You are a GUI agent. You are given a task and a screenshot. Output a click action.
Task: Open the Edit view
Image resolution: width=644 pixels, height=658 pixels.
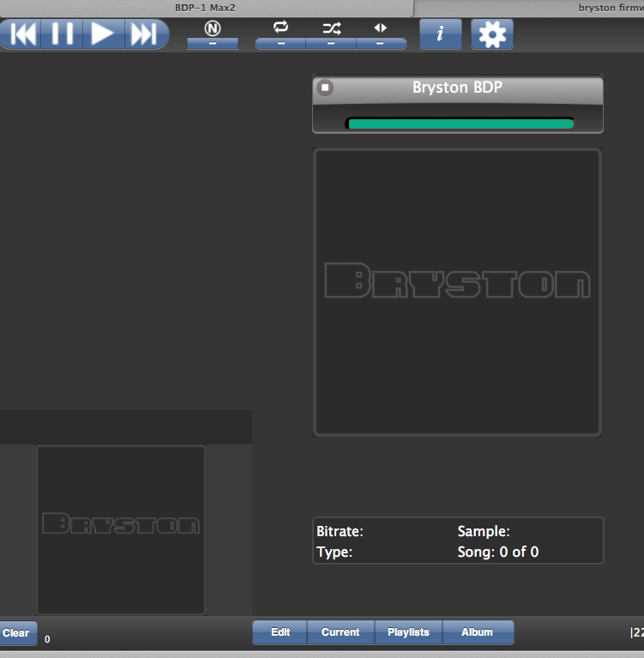point(280,632)
